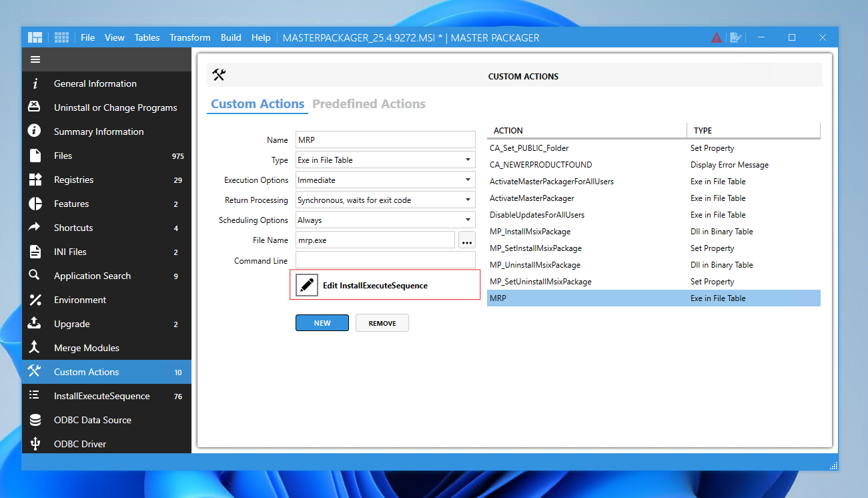The height and width of the screenshot is (498, 868).
Task: Select the CA_Set_PUBLIC_Folder action row
Action: [x=654, y=148]
